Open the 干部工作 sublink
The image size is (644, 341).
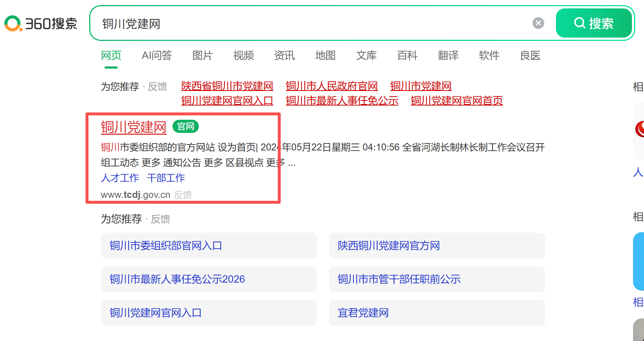(x=166, y=178)
